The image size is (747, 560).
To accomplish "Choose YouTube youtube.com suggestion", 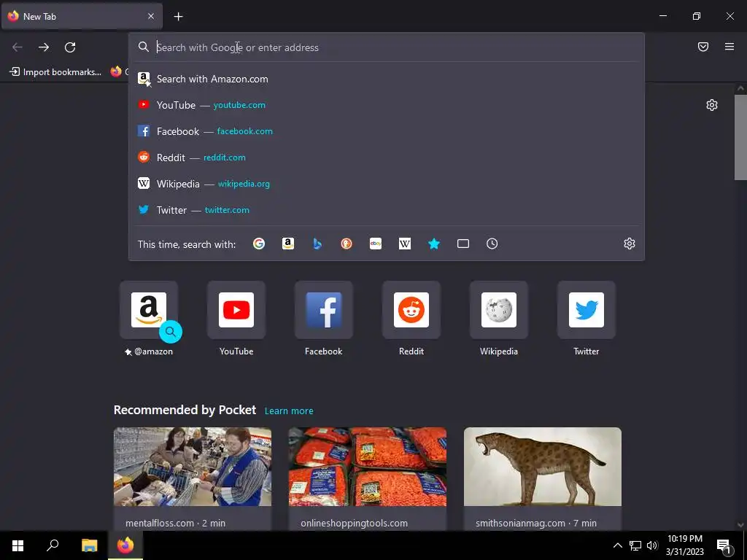I will [387, 105].
